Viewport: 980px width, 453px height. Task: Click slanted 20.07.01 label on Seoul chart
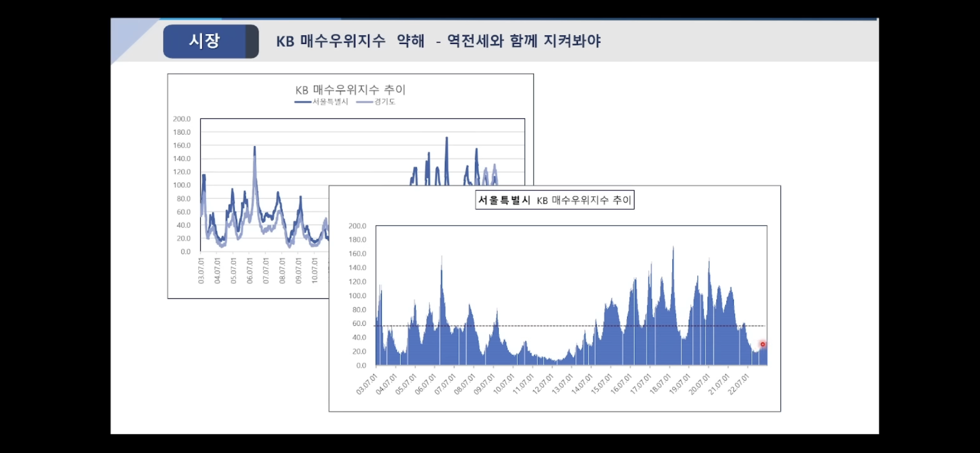click(699, 384)
